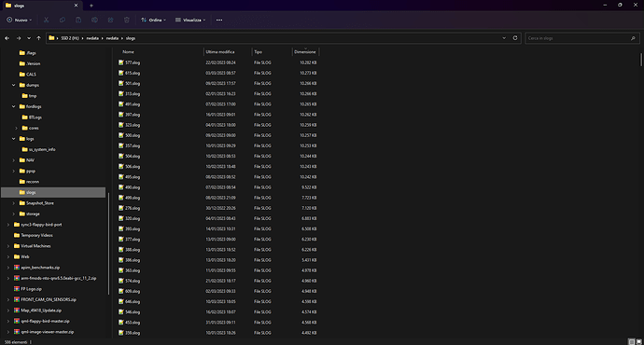This screenshot has width=644, height=345.
Task: Click the Cut scissors icon in toolbar
Action: click(x=46, y=20)
